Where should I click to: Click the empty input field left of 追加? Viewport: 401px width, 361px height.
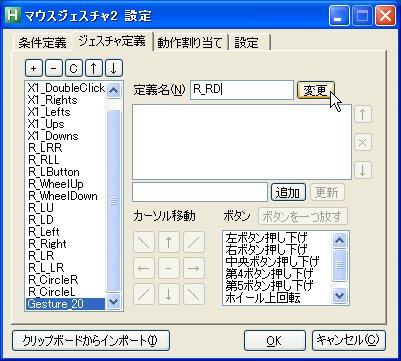pos(200,192)
